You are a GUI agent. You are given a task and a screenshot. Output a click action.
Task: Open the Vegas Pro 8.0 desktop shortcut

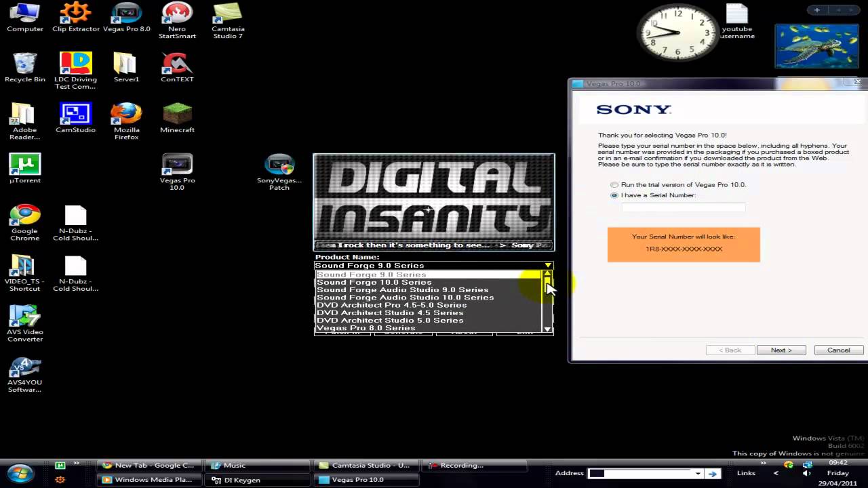[x=127, y=18]
